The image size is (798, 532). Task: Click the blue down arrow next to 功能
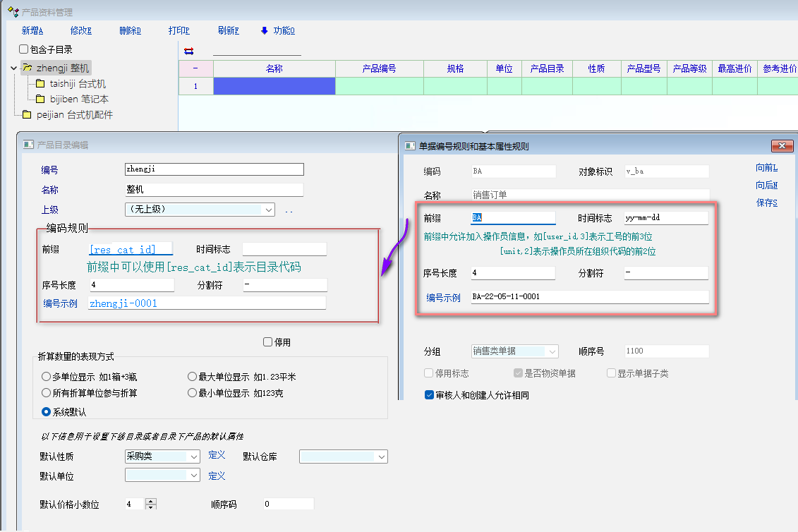click(x=265, y=30)
